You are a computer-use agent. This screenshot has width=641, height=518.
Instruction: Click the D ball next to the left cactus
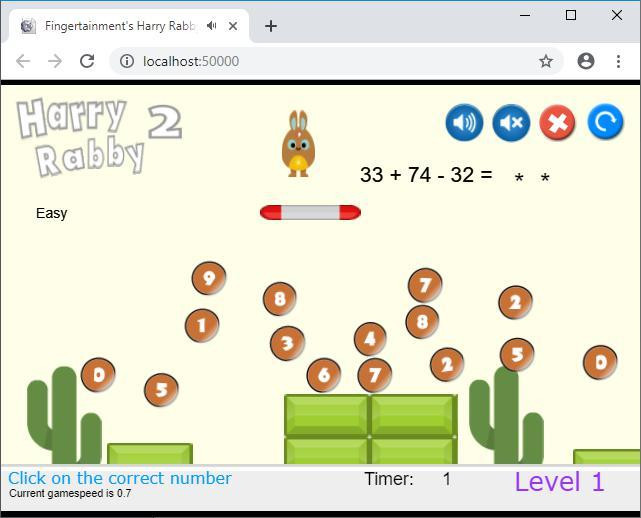coord(99,374)
